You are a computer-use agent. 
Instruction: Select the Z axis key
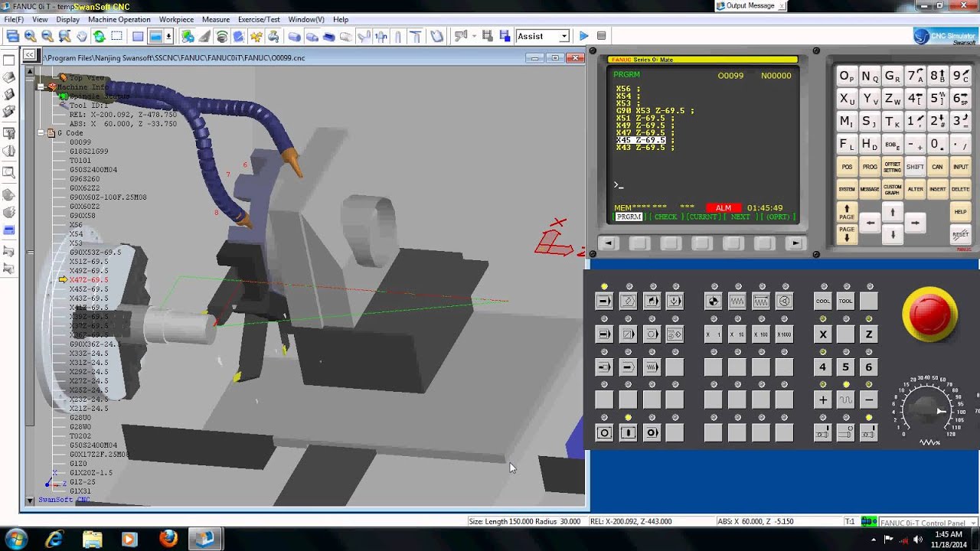(869, 334)
